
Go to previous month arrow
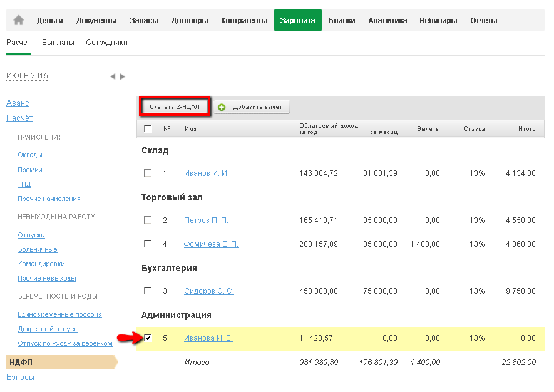click(113, 76)
